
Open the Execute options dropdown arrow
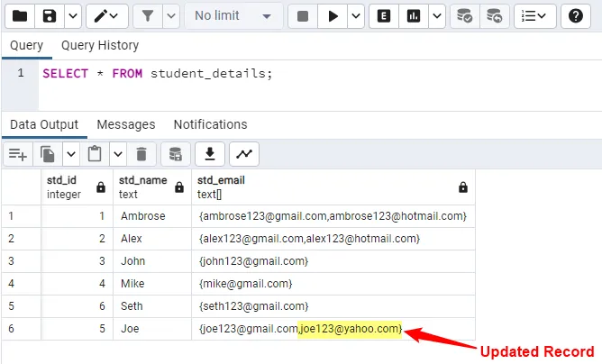point(355,16)
